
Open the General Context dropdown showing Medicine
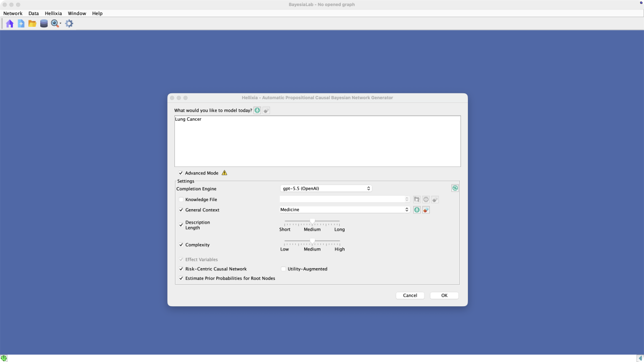click(x=345, y=210)
